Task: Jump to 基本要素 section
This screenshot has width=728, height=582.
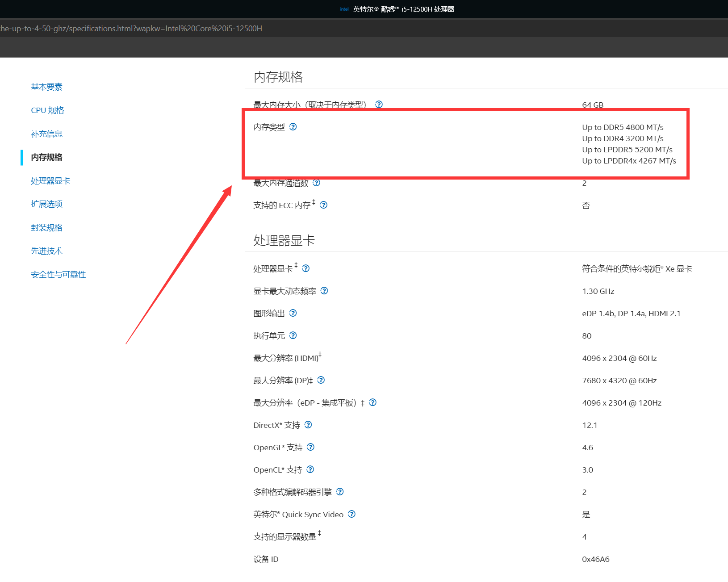Action: tap(46, 87)
